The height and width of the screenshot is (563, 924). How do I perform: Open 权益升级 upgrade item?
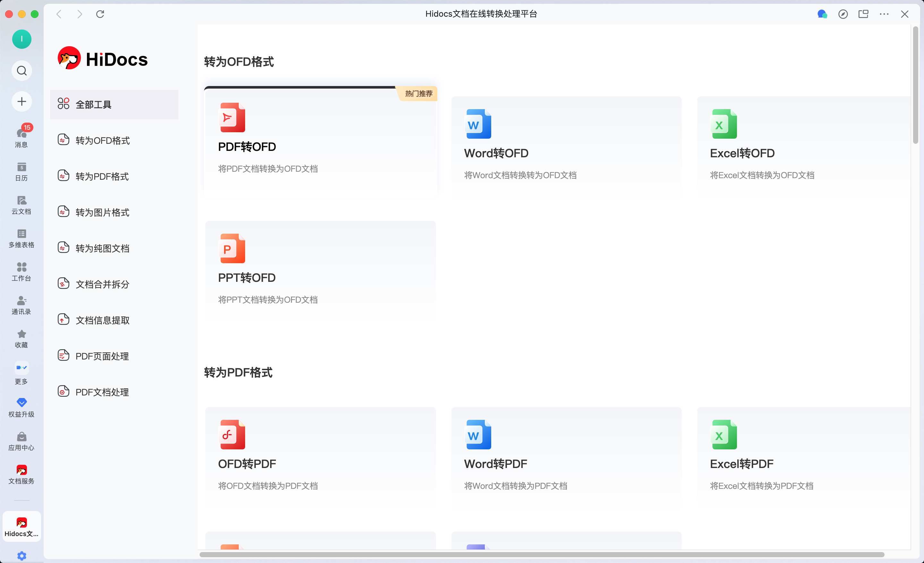(x=22, y=407)
